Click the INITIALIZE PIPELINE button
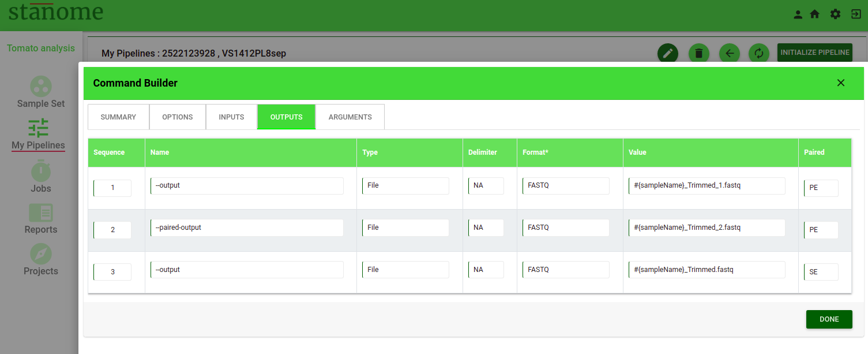The width and height of the screenshot is (868, 354). (815, 53)
